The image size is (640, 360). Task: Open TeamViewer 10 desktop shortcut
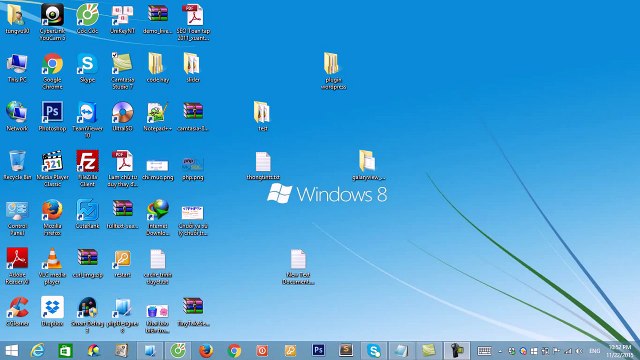[87, 120]
